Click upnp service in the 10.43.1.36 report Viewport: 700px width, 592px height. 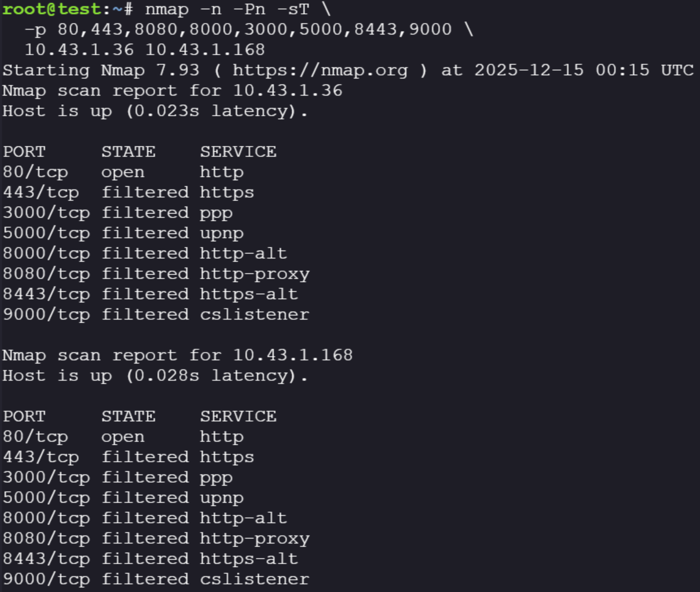221,233
